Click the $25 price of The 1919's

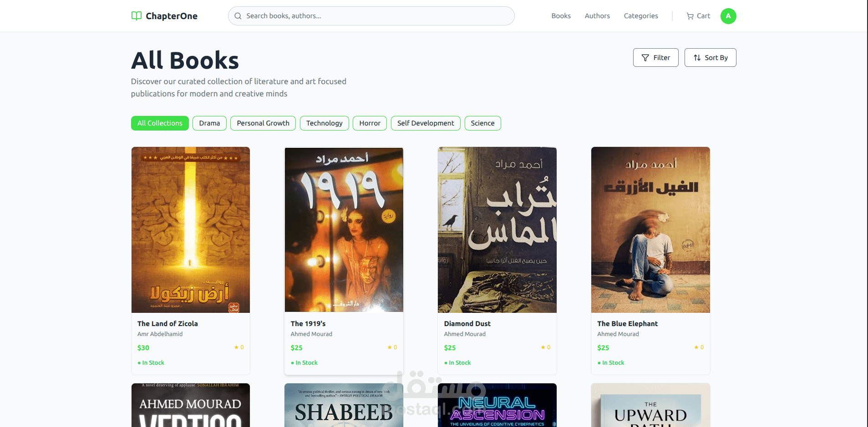click(297, 348)
